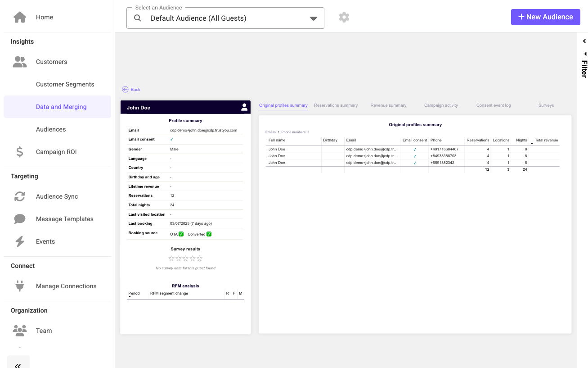Expand the Select an Audience dropdown arrow
Viewport: 588px width, 368px height.
314,18
